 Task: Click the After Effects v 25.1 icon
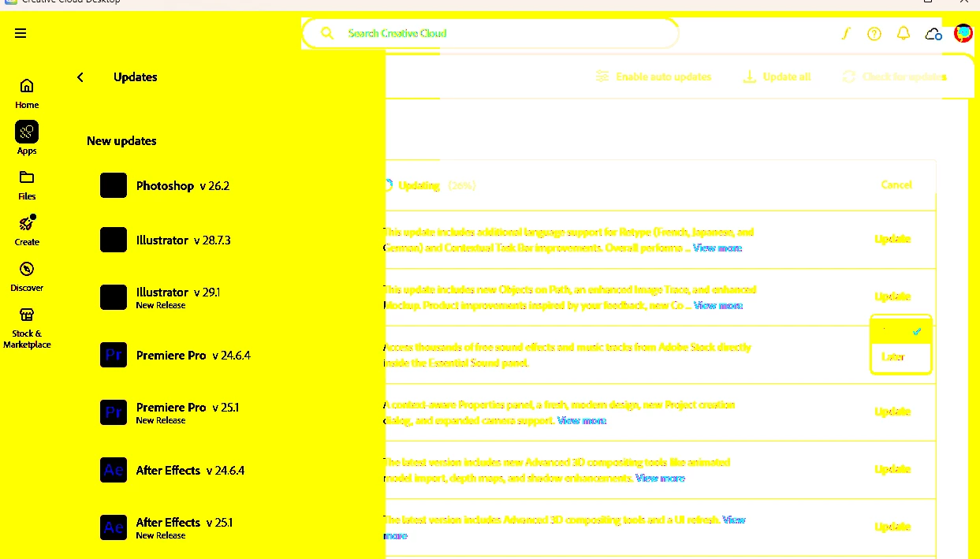tap(114, 527)
